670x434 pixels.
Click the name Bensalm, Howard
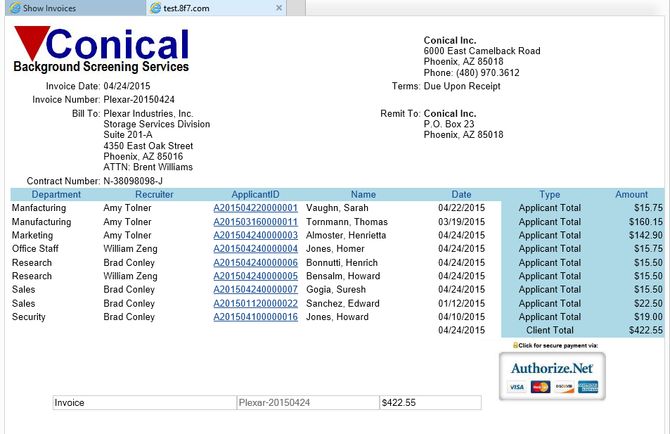click(343, 276)
